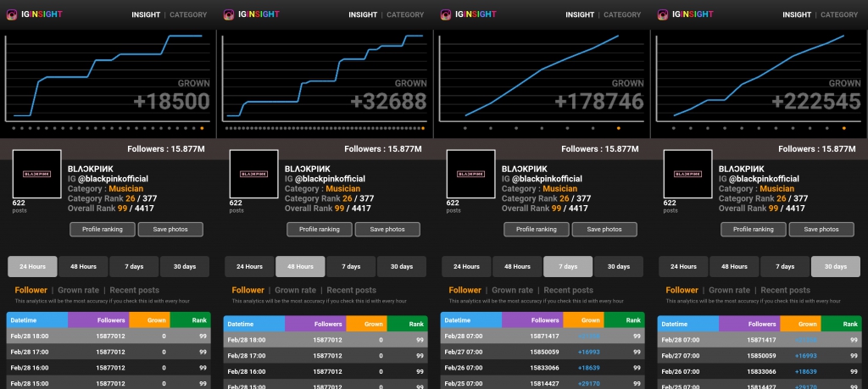The width and height of the screenshot is (868, 389).
Task: Click Save photos button in the +222545 panel
Action: click(821, 229)
